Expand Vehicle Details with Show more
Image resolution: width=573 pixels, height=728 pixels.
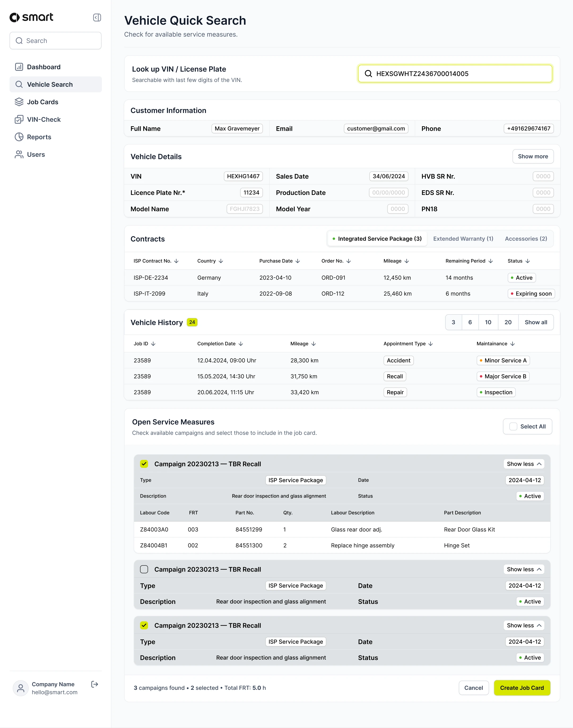click(x=533, y=156)
